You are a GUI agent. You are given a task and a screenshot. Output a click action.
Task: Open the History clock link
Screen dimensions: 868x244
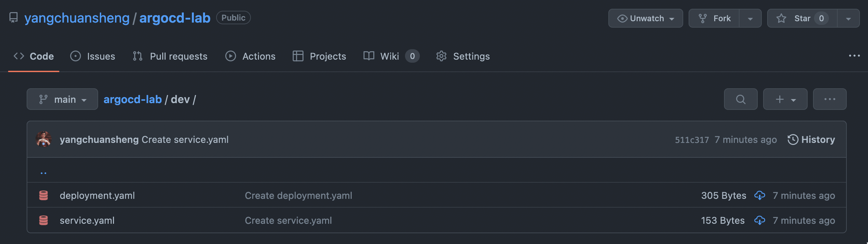(x=811, y=140)
